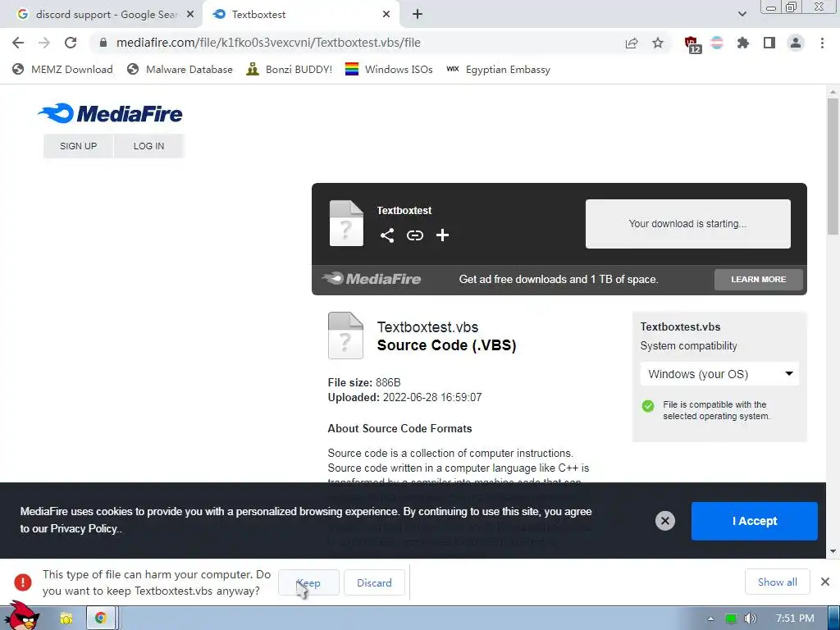Click the 7:51 PM clock
Screen dimensions: 840x630
pos(795,619)
